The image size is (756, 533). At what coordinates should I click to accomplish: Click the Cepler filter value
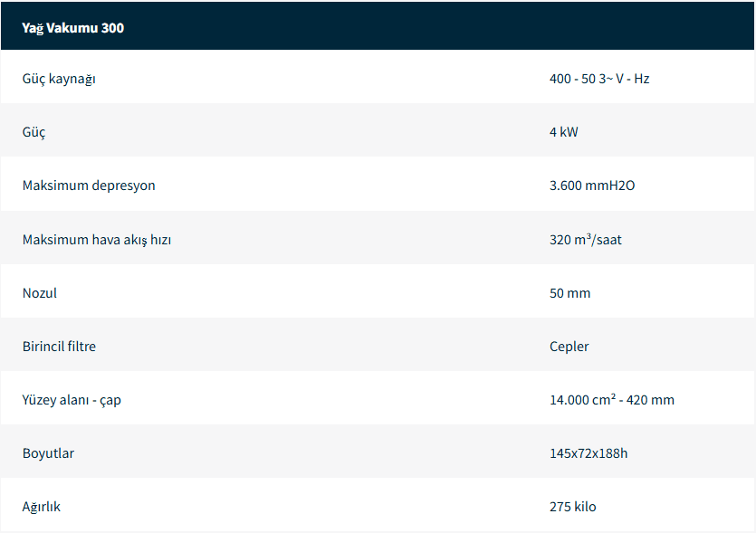pyautogui.click(x=569, y=347)
